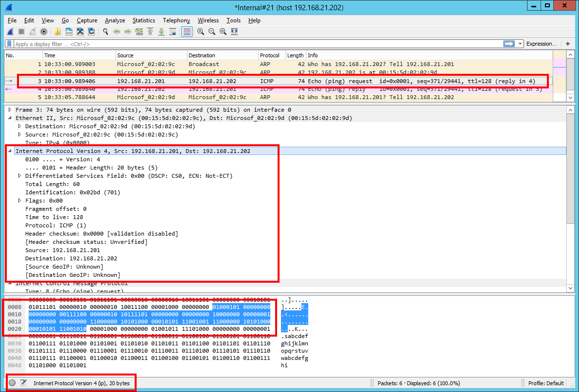Open a capture file folder icon
The image size is (579, 392).
pyautogui.click(x=57, y=32)
